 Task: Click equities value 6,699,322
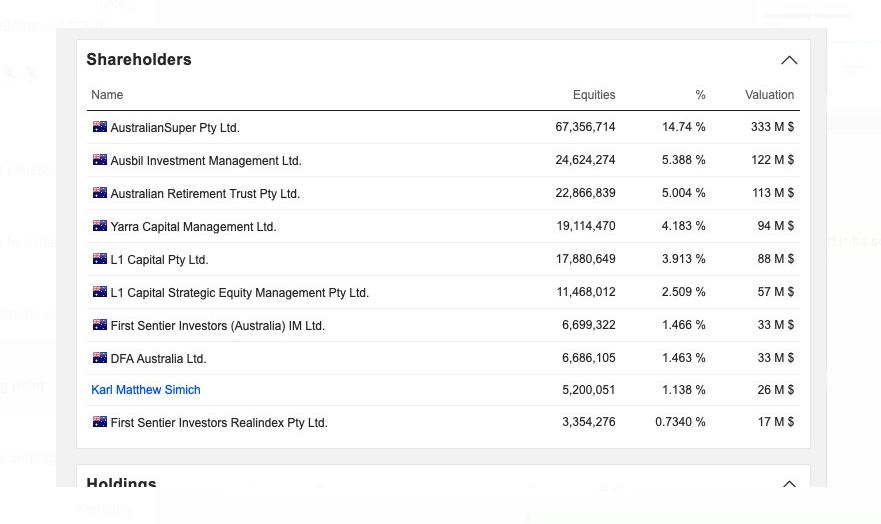tap(588, 325)
